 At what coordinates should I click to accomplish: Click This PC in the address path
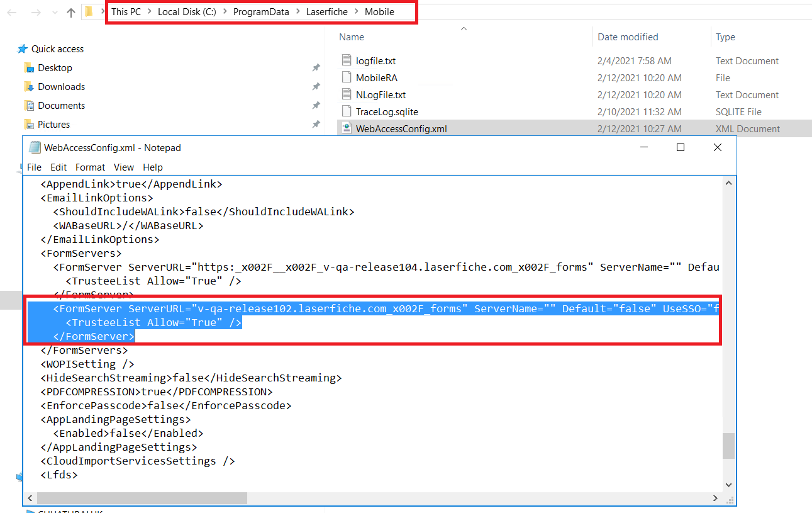coord(126,12)
